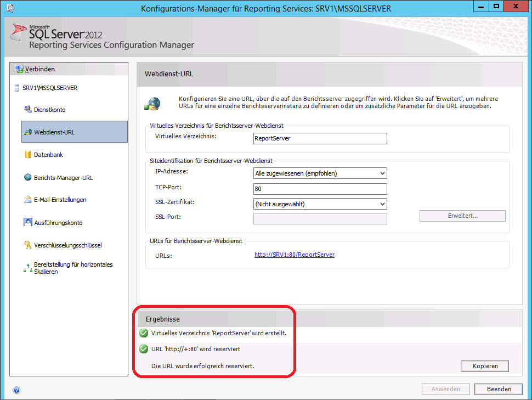Click the Verbinden connect icon
This screenshot has height=400, width=532.
19,69
